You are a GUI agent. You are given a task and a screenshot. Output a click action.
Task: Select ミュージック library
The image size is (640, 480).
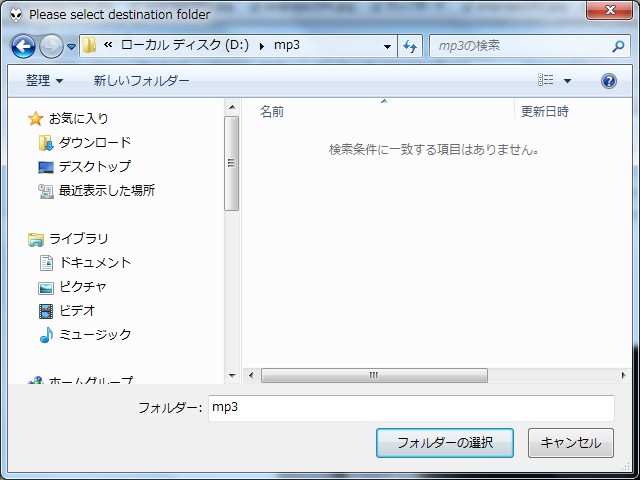tap(94, 335)
